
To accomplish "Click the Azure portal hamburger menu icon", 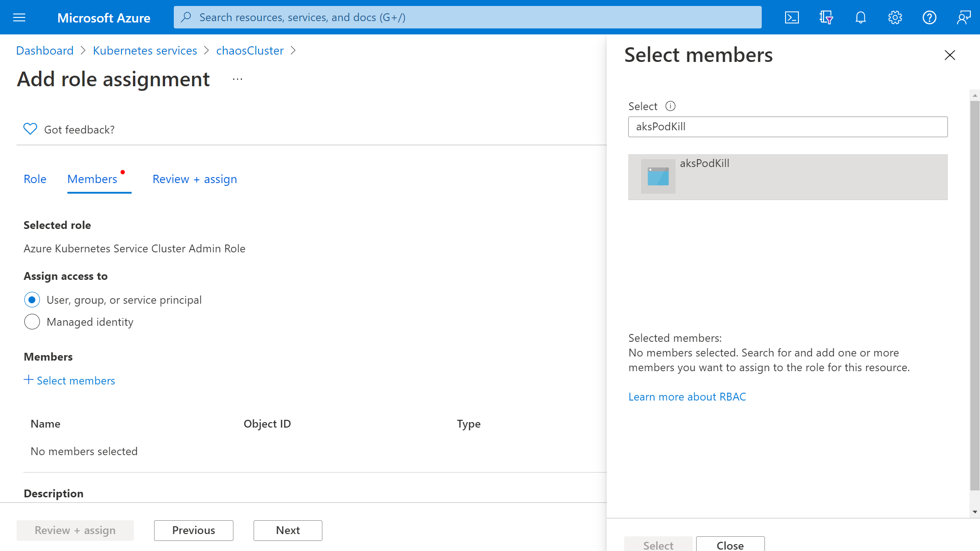I will click(x=19, y=17).
